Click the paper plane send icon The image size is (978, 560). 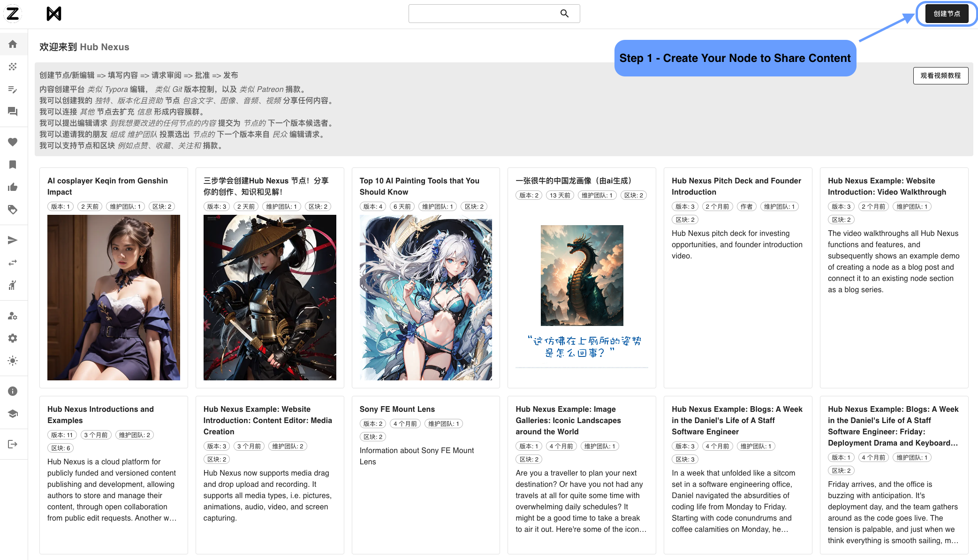click(13, 240)
